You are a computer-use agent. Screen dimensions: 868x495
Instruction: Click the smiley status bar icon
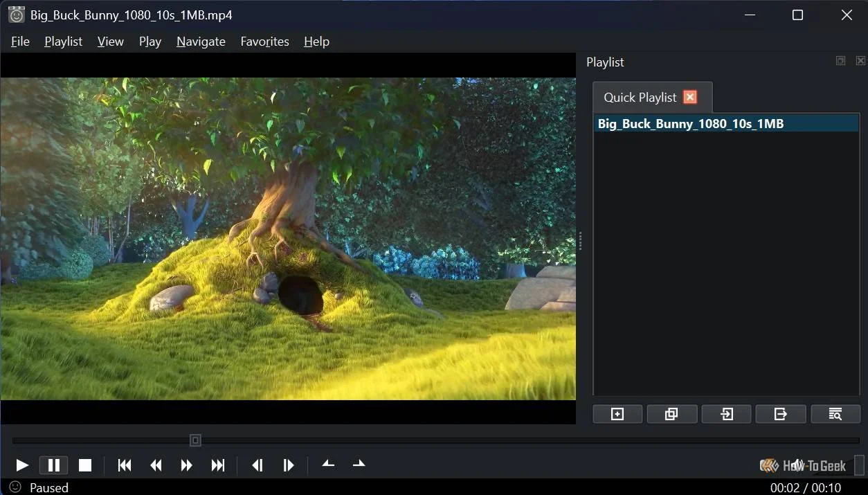15,487
